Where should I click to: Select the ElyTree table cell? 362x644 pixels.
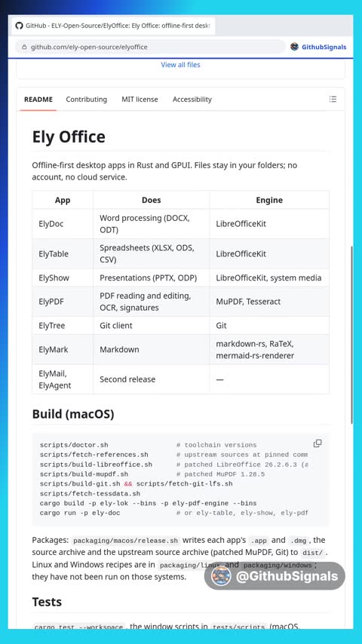(x=63, y=325)
